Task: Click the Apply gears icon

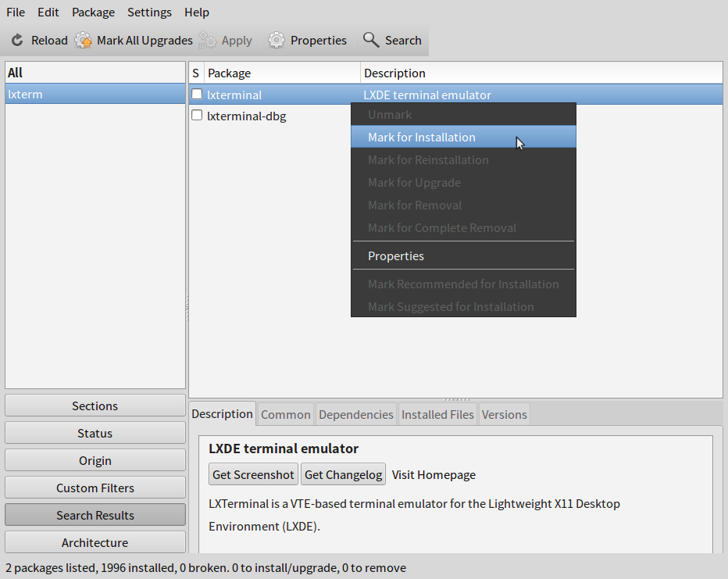Action: [x=207, y=41]
